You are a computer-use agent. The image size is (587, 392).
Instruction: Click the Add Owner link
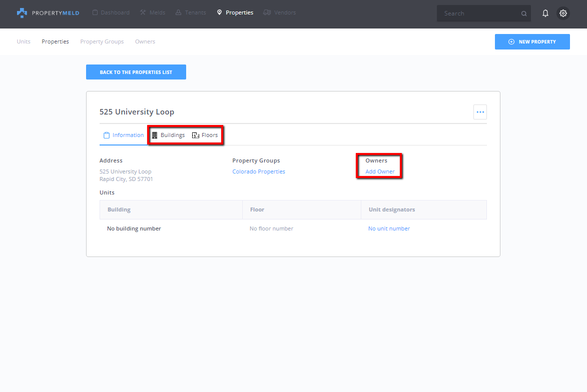[x=380, y=172]
